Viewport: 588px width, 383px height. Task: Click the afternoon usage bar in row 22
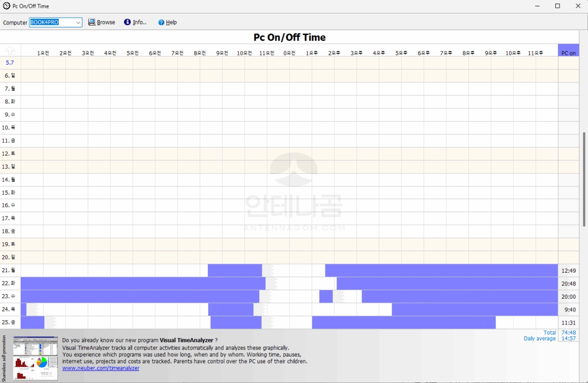point(447,283)
